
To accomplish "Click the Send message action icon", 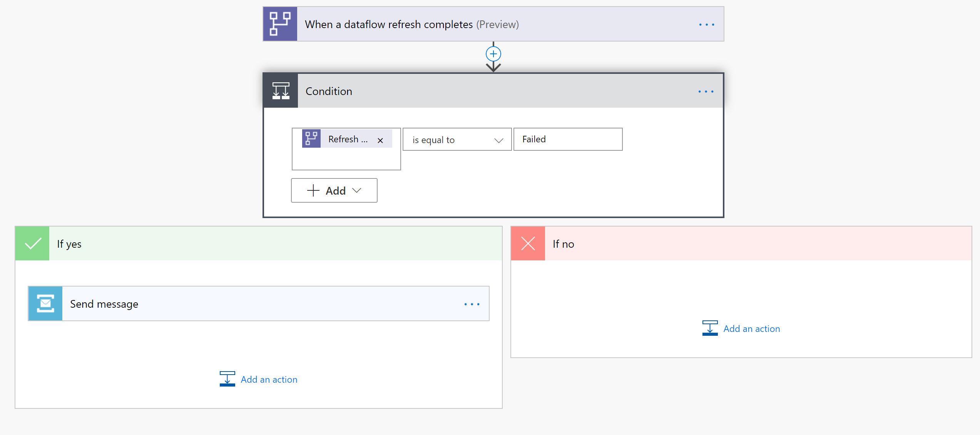I will coord(46,304).
